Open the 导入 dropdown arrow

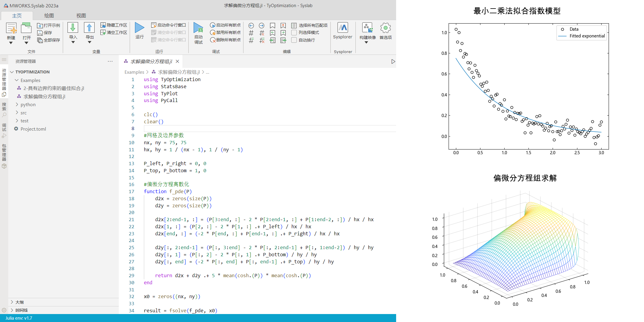point(73,42)
